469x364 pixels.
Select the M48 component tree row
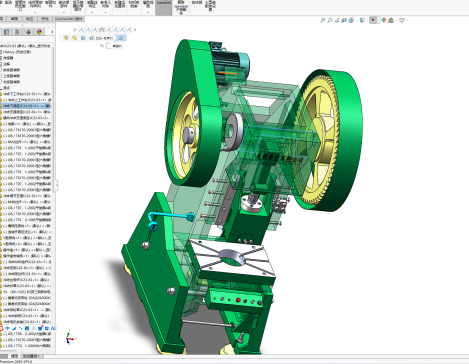click(x=26, y=202)
